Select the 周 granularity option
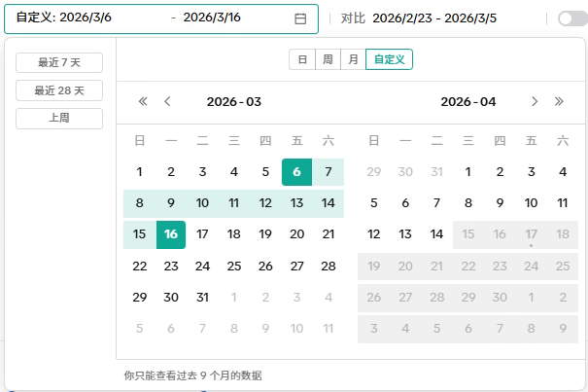This screenshot has height=392, width=588. pyautogui.click(x=328, y=59)
